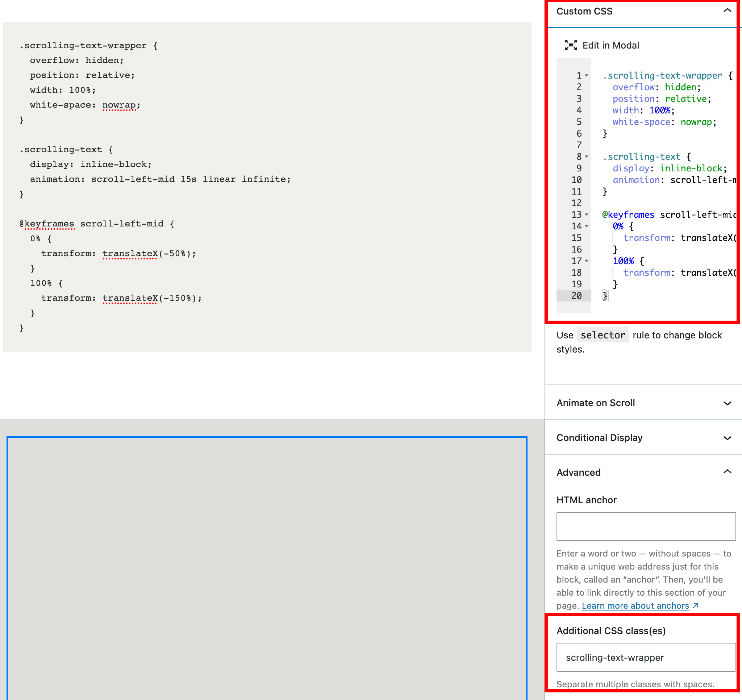
Task: Fold code at line 8 arrow
Action: [587, 157]
